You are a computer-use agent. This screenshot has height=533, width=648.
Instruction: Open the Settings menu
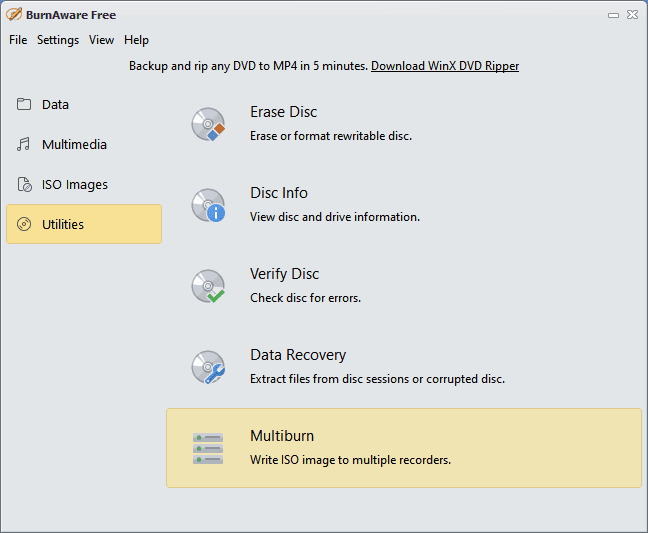click(x=58, y=40)
